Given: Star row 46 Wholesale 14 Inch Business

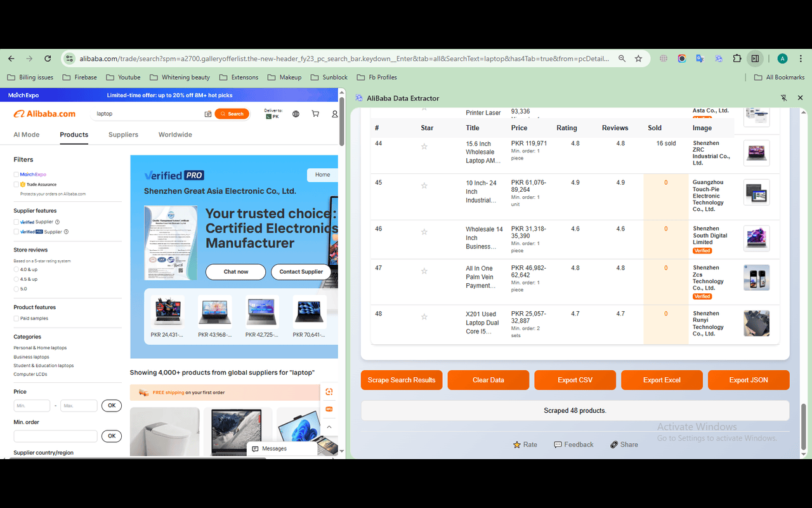Looking at the screenshot, I should 424,232.
